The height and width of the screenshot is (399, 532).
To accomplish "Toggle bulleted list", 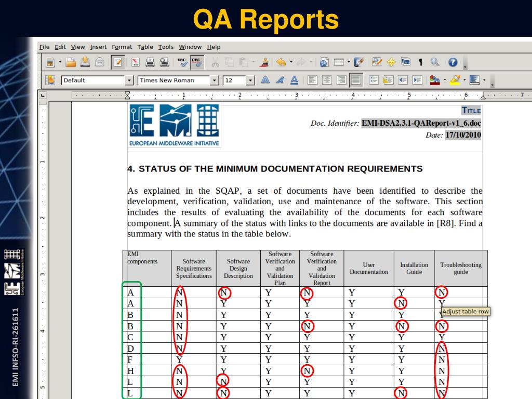I will [388, 81].
